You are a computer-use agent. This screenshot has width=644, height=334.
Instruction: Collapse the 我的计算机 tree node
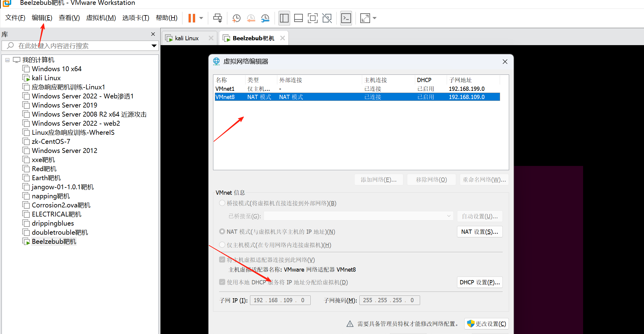8,60
